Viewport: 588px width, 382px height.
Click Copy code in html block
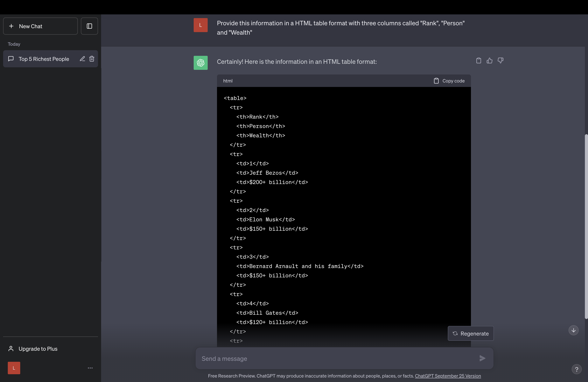click(x=449, y=81)
